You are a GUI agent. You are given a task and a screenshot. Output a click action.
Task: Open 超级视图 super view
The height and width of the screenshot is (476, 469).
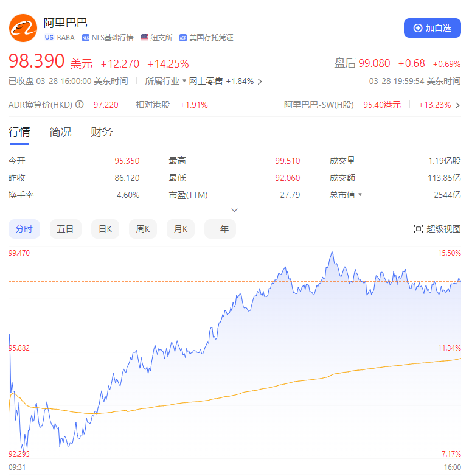437,229
